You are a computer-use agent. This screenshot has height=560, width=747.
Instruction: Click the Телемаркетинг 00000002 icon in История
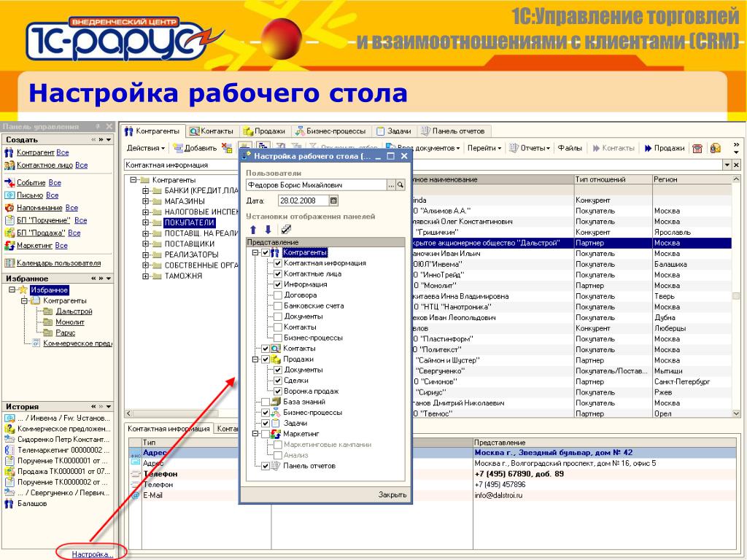pyautogui.click(x=9, y=450)
